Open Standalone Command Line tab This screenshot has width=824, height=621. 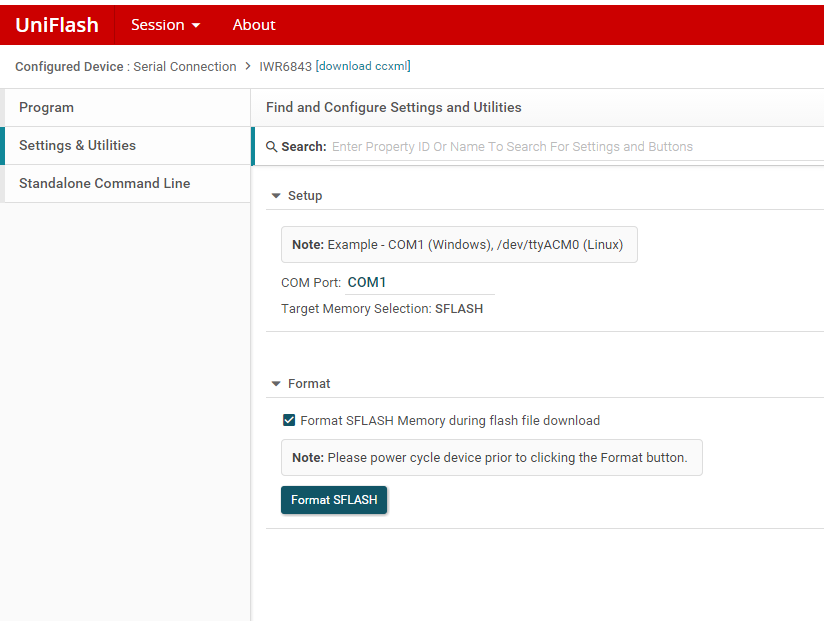(x=128, y=183)
